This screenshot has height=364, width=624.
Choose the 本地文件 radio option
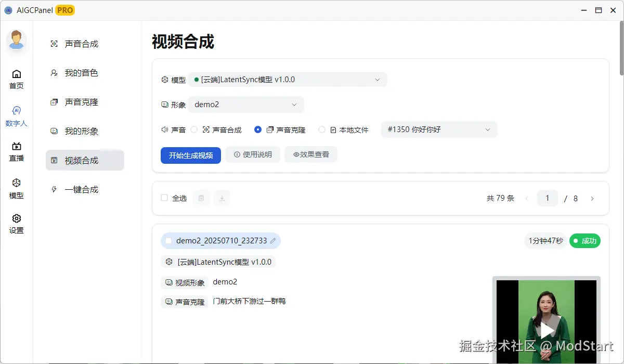(x=322, y=129)
